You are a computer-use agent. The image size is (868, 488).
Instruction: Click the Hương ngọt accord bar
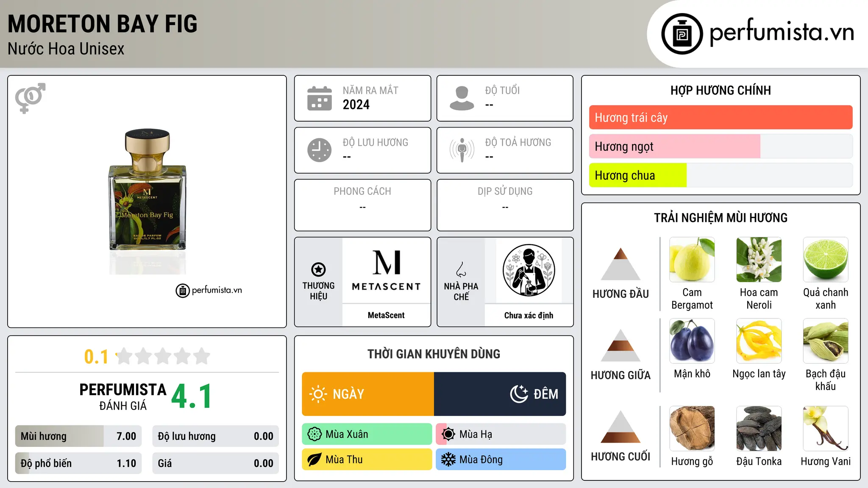pos(721,146)
